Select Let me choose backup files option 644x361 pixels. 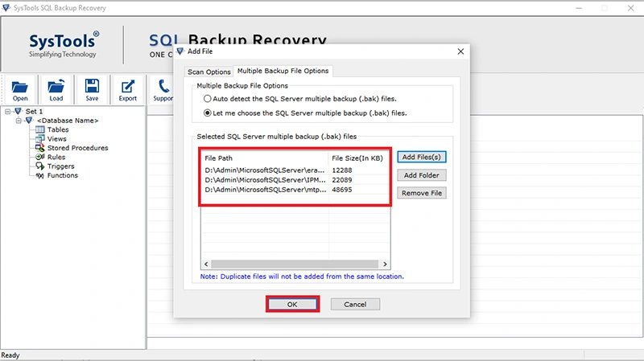208,113
